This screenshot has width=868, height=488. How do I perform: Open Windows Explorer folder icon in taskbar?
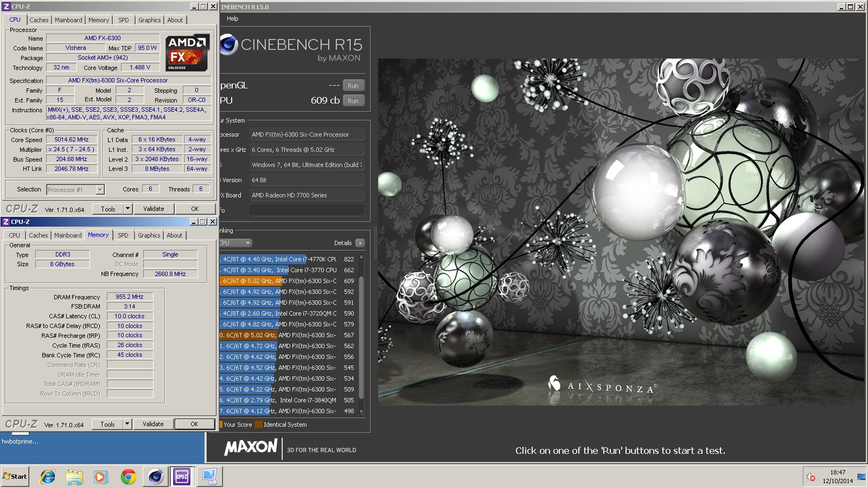pyautogui.click(x=74, y=477)
